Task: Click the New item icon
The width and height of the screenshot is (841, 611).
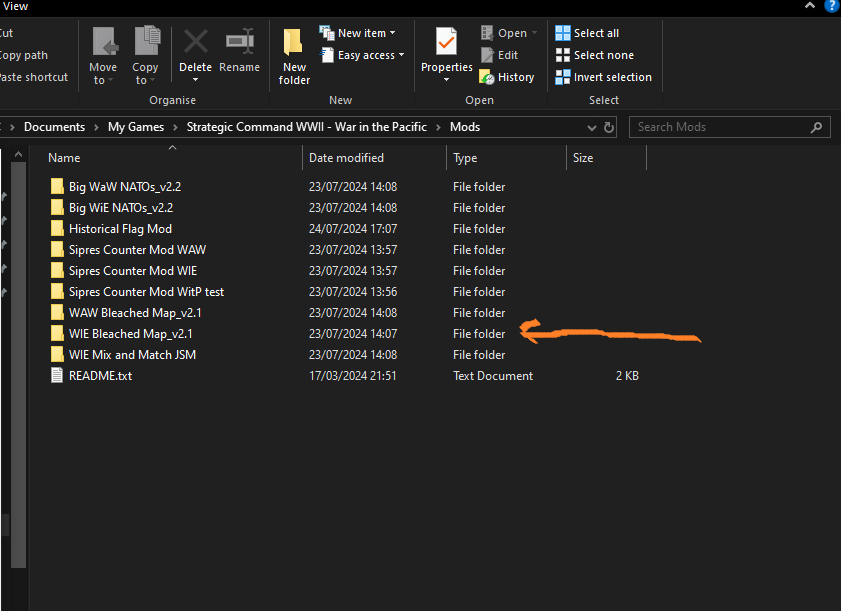Action: click(x=327, y=33)
